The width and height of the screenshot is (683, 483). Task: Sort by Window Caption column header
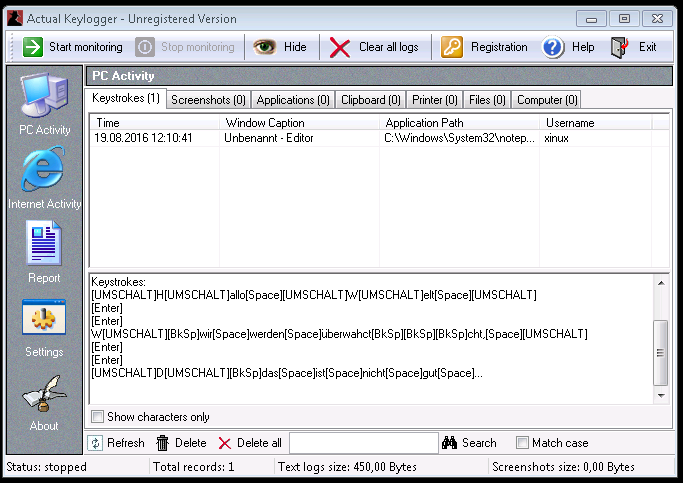click(x=299, y=123)
